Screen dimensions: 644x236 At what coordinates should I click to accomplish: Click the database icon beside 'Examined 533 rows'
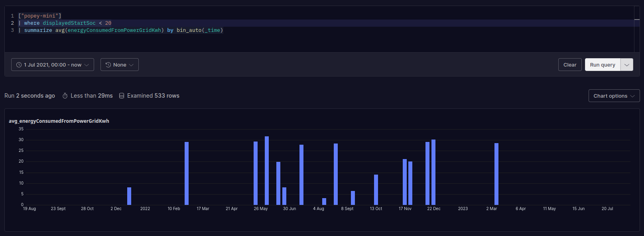[x=122, y=96]
